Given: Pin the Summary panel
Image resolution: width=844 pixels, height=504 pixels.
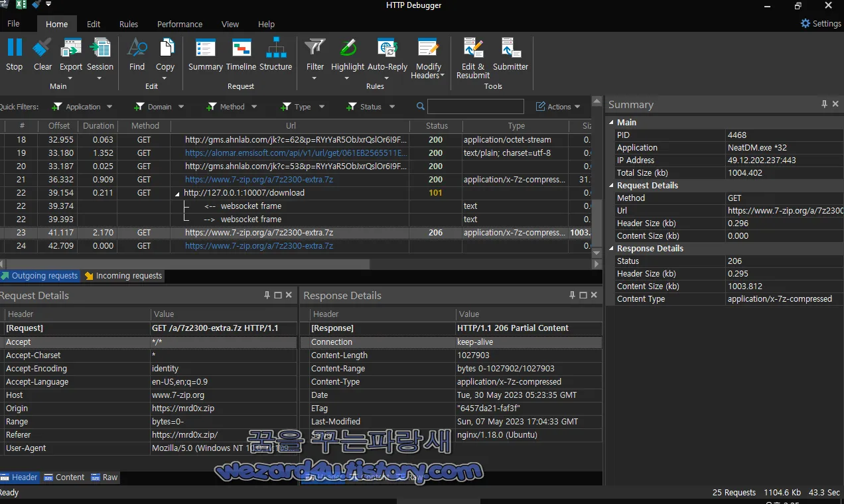Looking at the screenshot, I should click(x=824, y=104).
